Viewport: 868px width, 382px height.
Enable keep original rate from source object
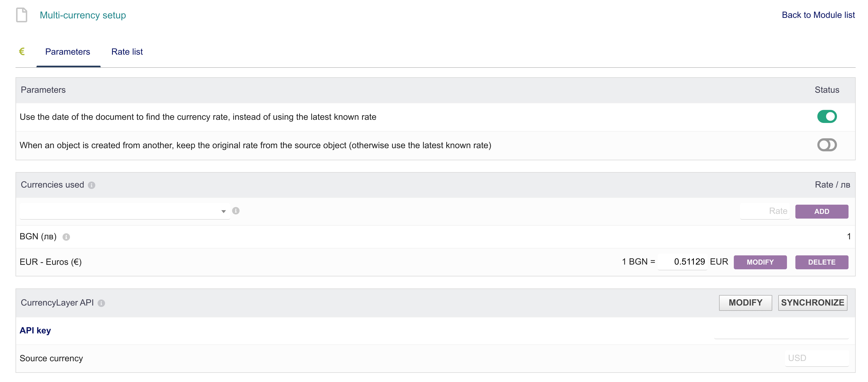point(827,145)
